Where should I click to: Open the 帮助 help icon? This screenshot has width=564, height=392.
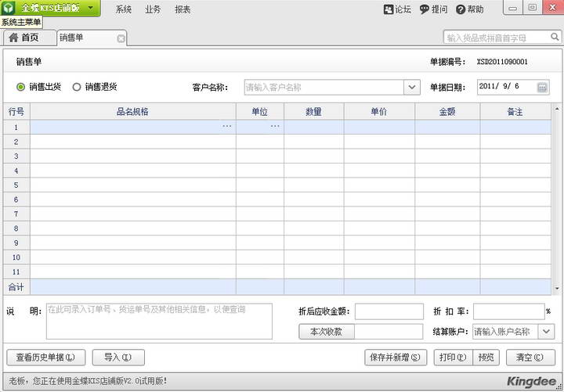[460, 9]
